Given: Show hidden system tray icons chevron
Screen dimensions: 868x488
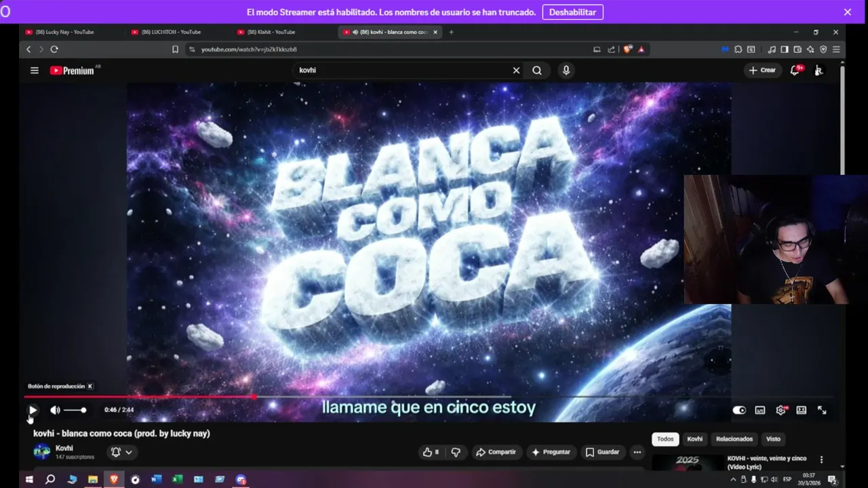Looking at the screenshot, I should 733,479.
